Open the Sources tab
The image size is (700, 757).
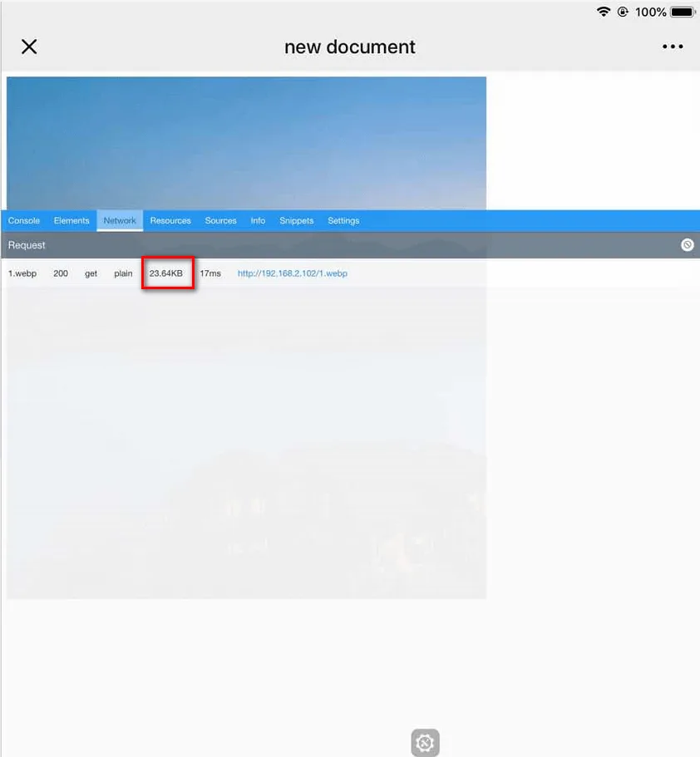[221, 221]
